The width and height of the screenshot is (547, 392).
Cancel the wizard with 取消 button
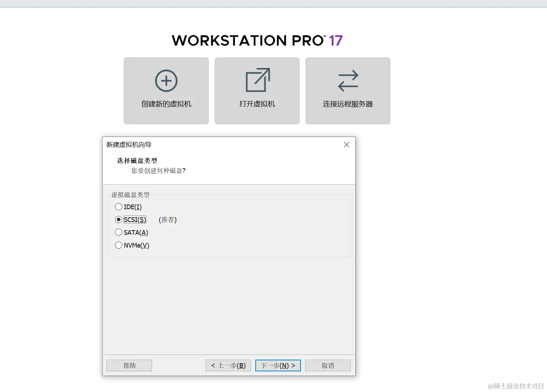coord(328,365)
